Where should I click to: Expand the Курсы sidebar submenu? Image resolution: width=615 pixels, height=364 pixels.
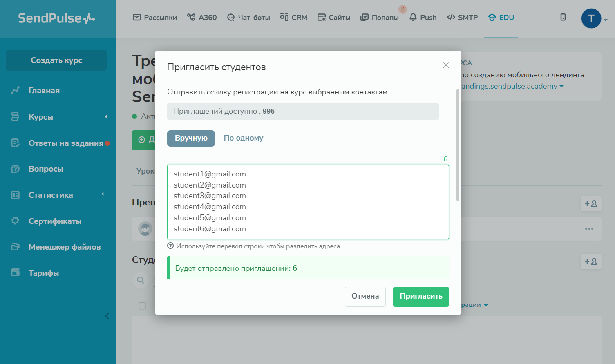pos(106,117)
